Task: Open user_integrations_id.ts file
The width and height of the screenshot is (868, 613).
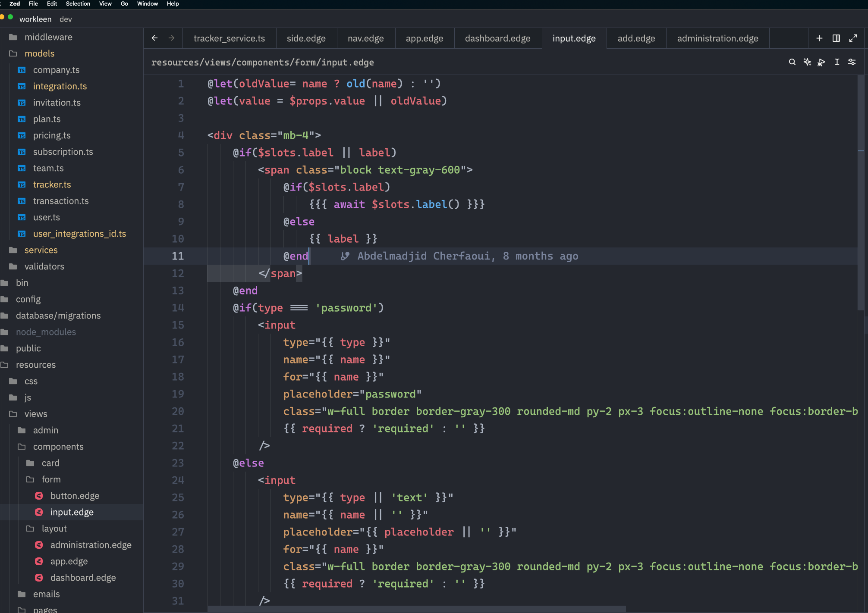Action: point(79,234)
